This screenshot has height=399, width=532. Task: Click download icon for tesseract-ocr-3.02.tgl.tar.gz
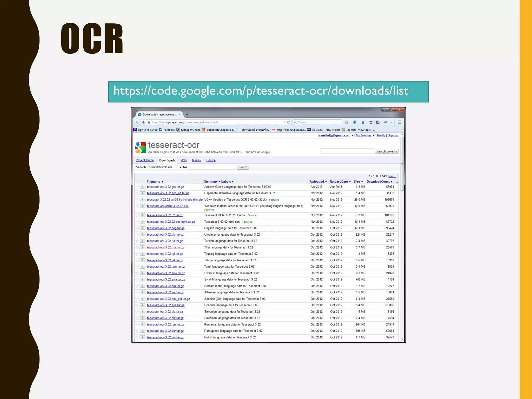[x=143, y=254]
